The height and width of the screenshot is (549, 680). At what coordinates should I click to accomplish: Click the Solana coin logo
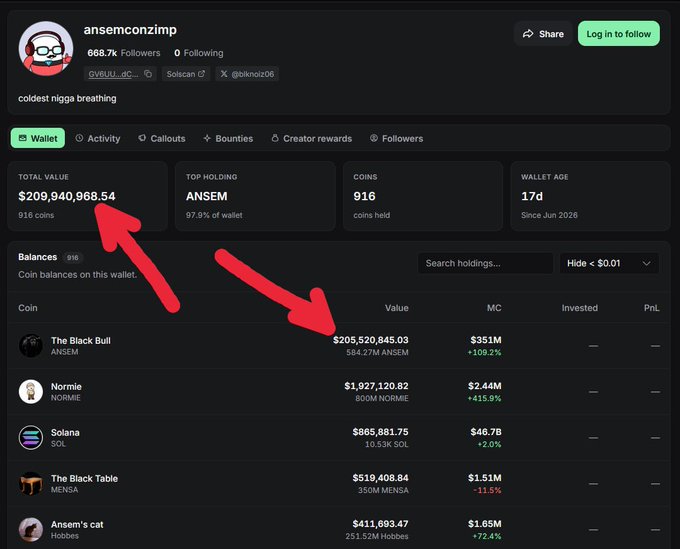point(31,438)
